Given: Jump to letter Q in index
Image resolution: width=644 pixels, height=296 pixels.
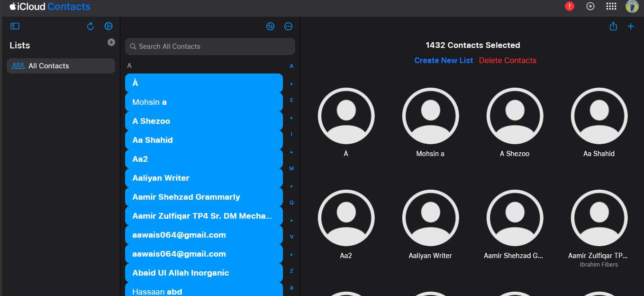Looking at the screenshot, I should pyautogui.click(x=291, y=203).
